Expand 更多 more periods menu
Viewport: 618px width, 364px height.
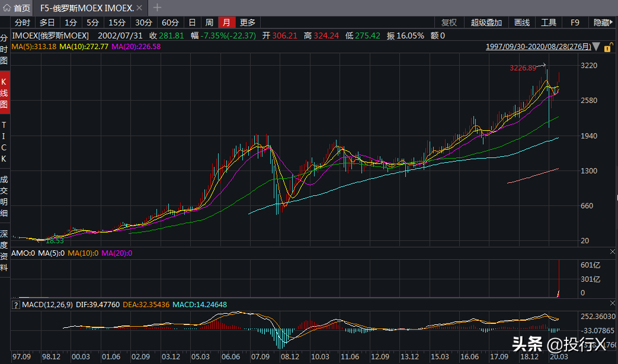248,22
